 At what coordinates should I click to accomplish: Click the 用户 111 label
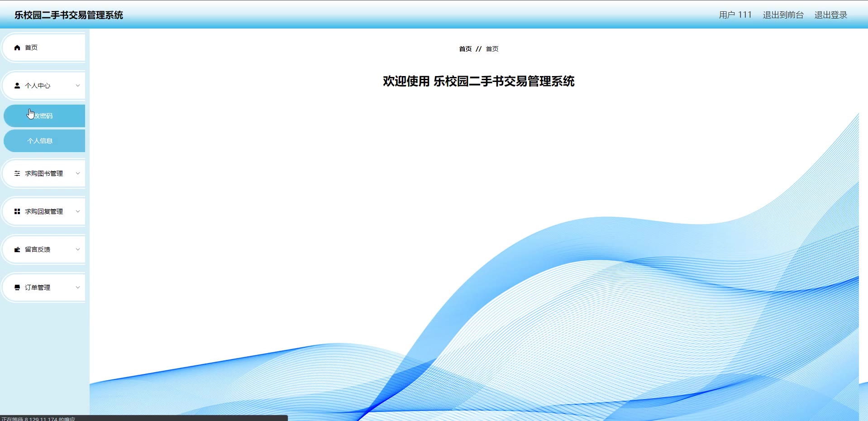[735, 15]
